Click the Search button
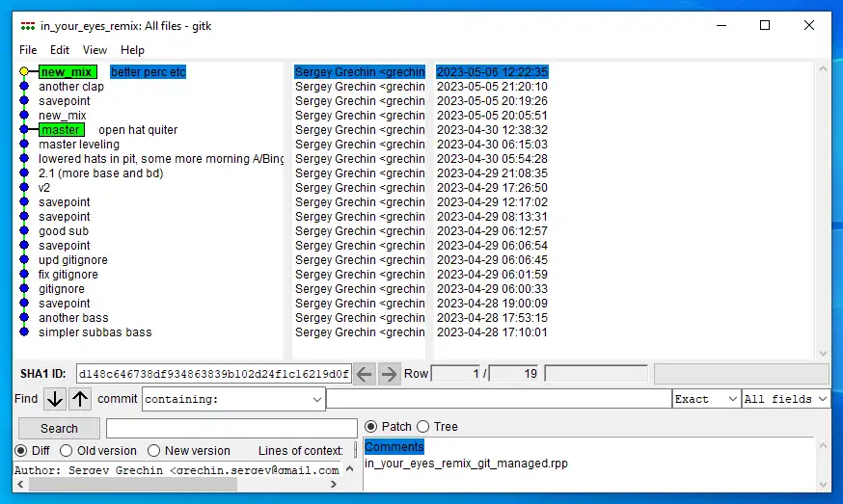Image resolution: width=843 pixels, height=504 pixels. (x=59, y=428)
